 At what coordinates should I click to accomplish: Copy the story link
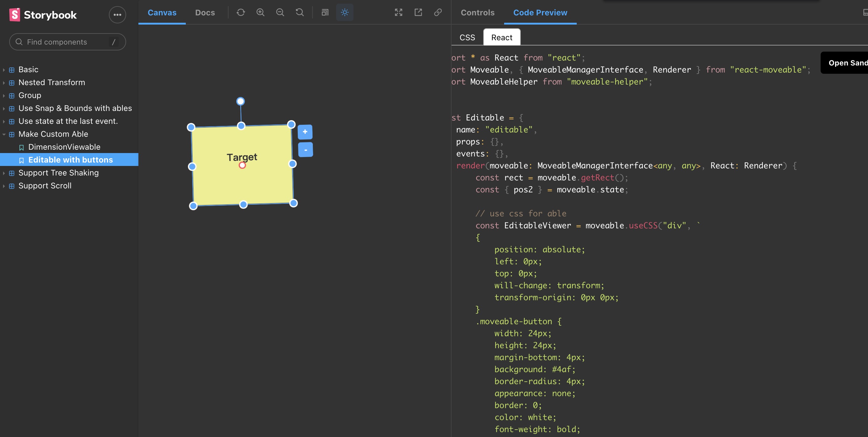(437, 13)
